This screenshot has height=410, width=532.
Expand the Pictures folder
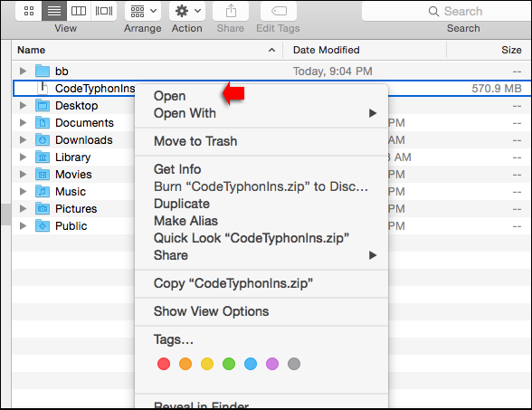click(x=24, y=208)
